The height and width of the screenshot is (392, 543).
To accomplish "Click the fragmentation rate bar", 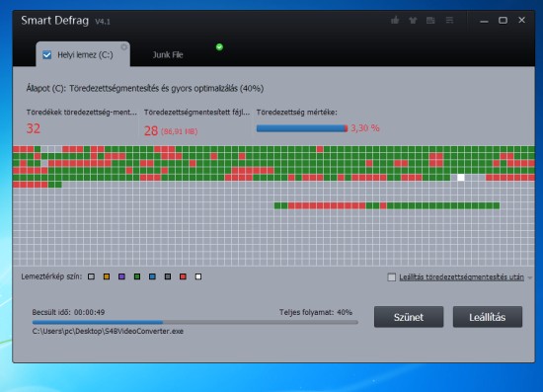I will click(x=302, y=128).
